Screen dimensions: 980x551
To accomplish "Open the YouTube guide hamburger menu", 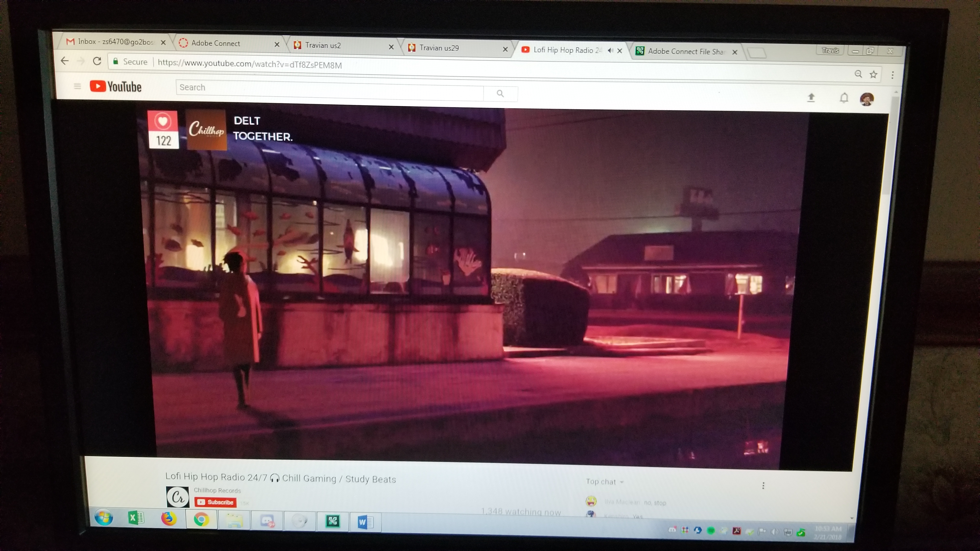I will pyautogui.click(x=77, y=86).
